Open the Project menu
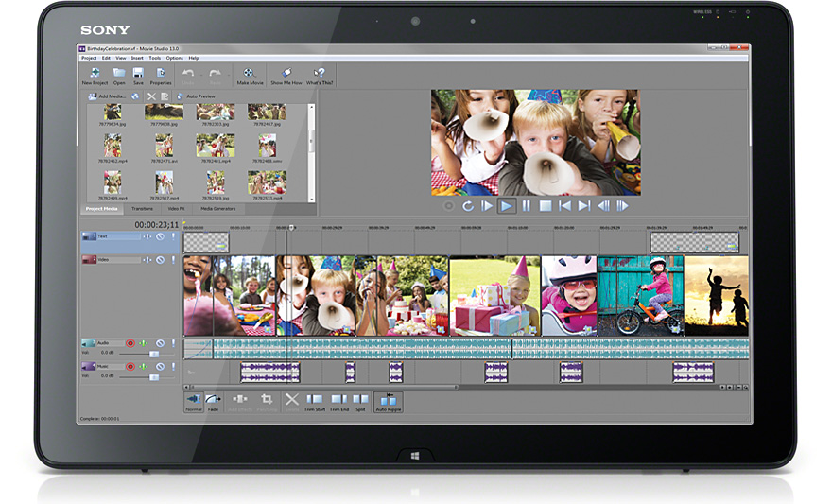 point(89,58)
